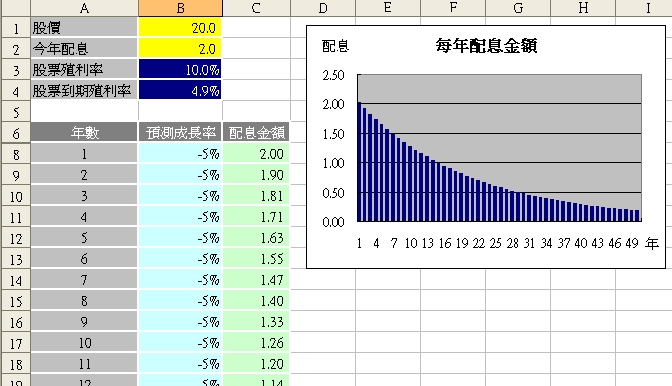This screenshot has width=672, height=386.
Task: Click the cell showing 4.9%
Action: tap(180, 91)
